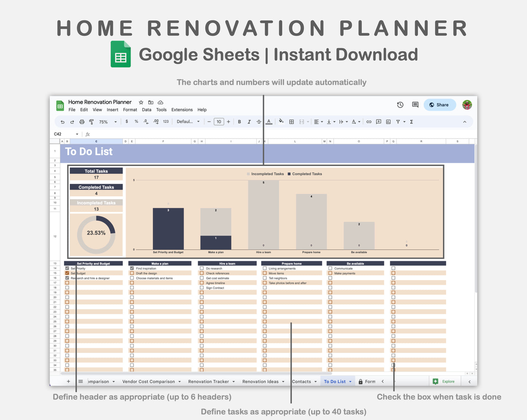
Task: Open the To Do List sheet menu
Action: pyautogui.click(x=349, y=381)
